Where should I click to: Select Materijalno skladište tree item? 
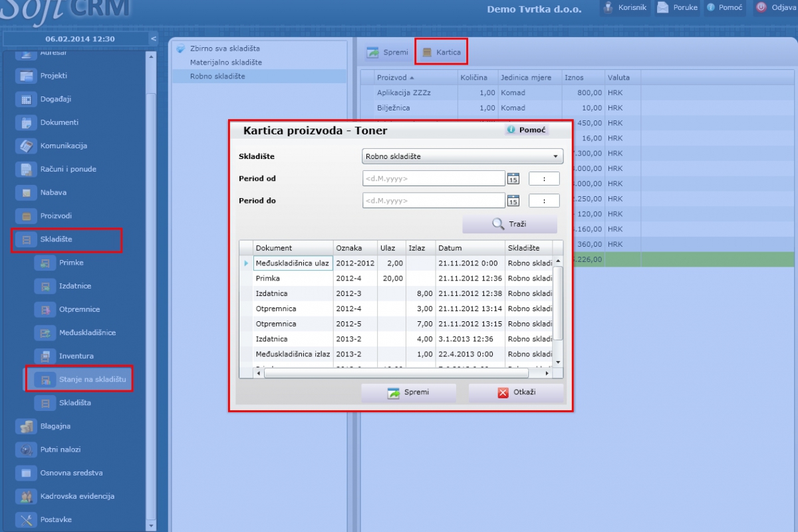tap(226, 63)
